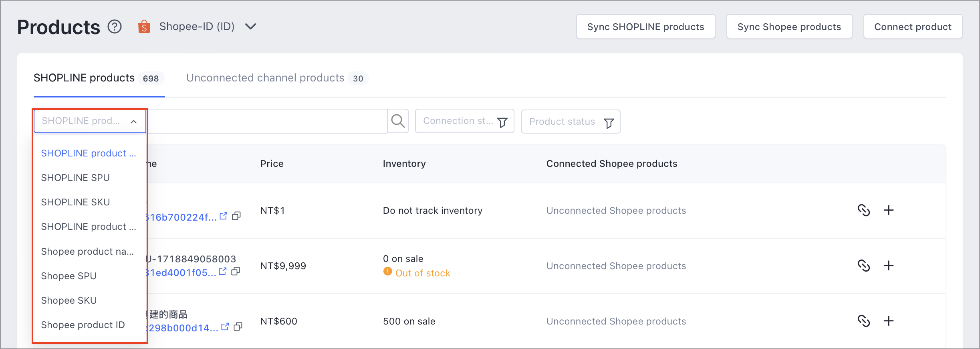
Task: Click the magnifier search icon
Action: coord(398,121)
